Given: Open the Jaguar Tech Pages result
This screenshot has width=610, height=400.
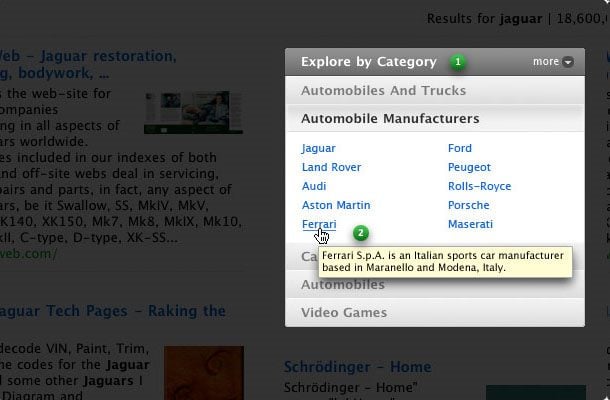Looking at the screenshot, I should pyautogui.click(x=112, y=311).
